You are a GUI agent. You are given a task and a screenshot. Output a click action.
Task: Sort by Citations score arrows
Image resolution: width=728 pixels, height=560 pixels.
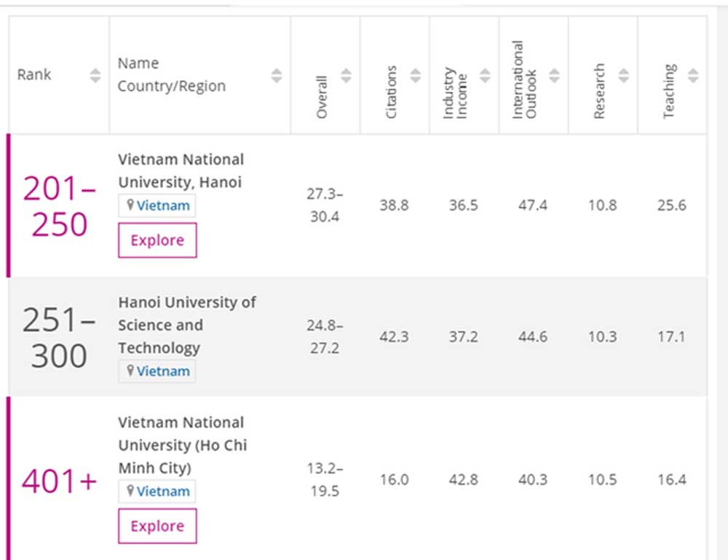(x=415, y=75)
